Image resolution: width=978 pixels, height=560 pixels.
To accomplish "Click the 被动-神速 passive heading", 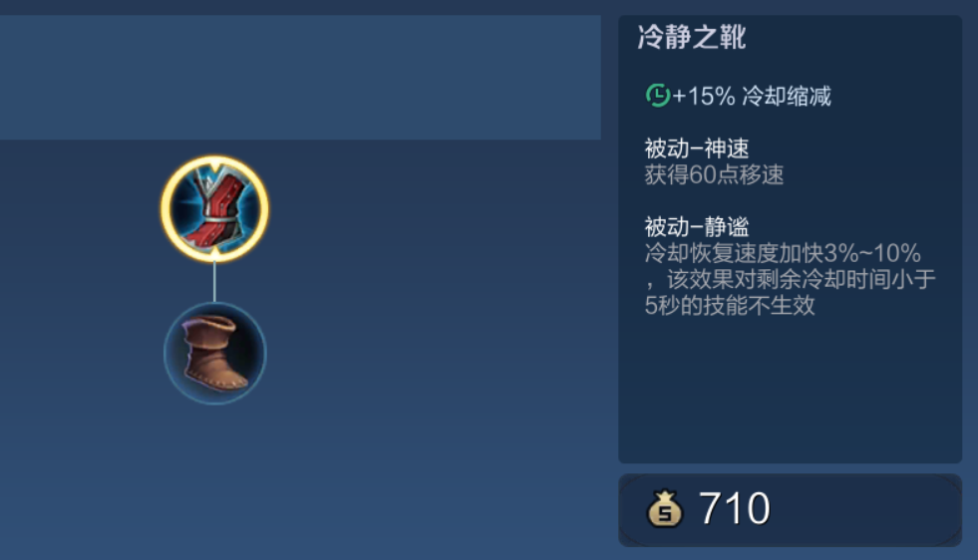I will [697, 148].
